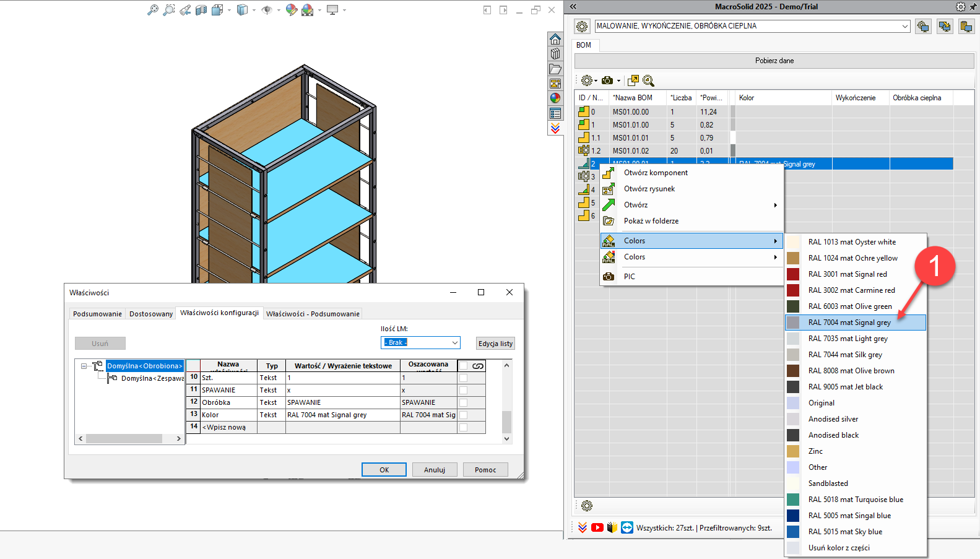Image resolution: width=980 pixels, height=559 pixels.
Task: Click the export window icon in BOM toolbar
Action: (633, 80)
